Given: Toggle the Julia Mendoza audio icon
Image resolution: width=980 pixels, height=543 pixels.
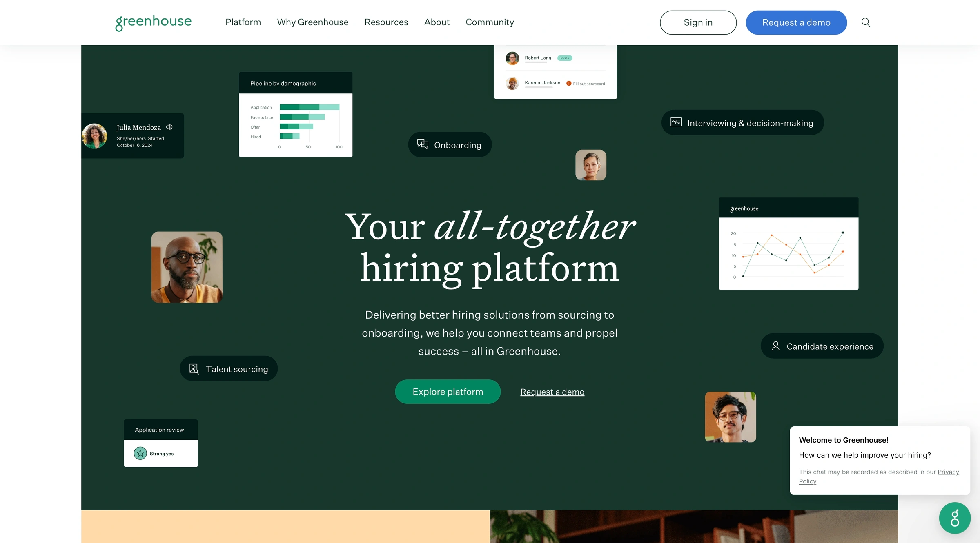Looking at the screenshot, I should click(x=169, y=126).
